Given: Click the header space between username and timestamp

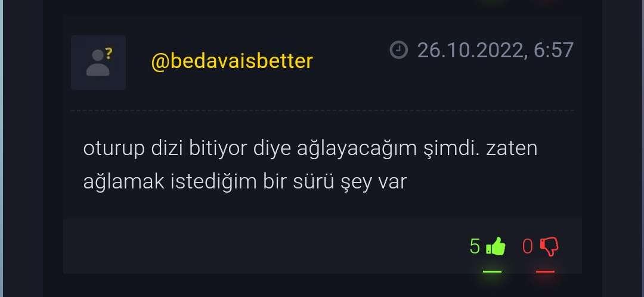Looking at the screenshot, I should 351,61.
